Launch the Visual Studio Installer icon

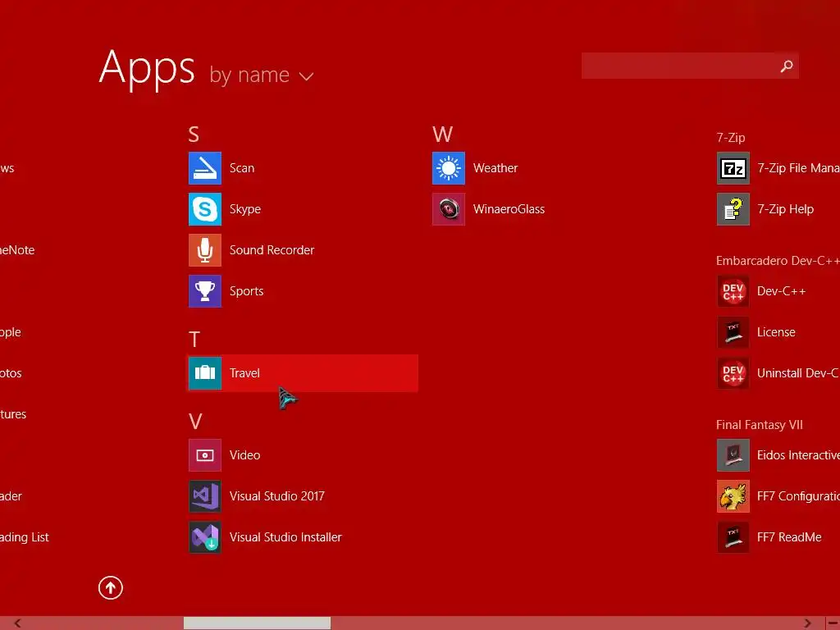tap(204, 536)
